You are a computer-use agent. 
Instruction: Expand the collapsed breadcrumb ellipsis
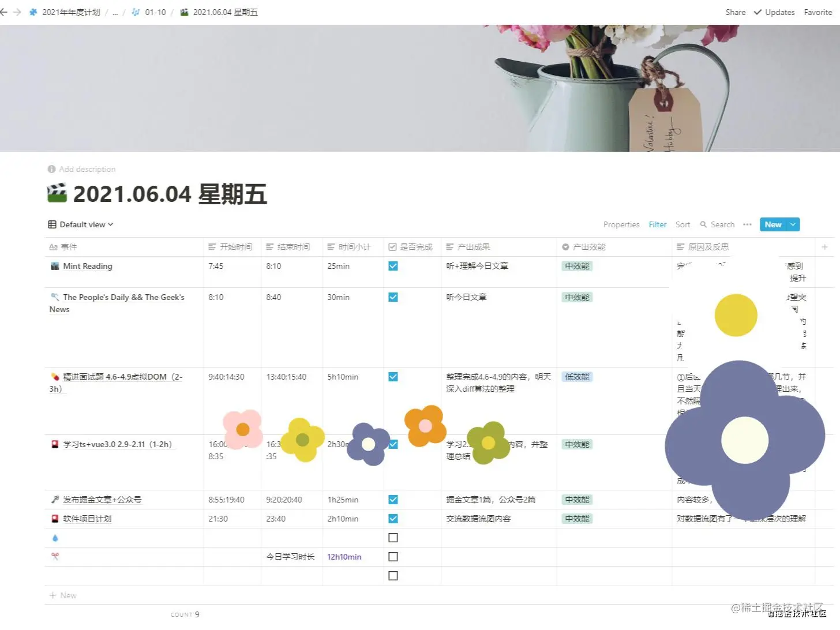pos(115,12)
